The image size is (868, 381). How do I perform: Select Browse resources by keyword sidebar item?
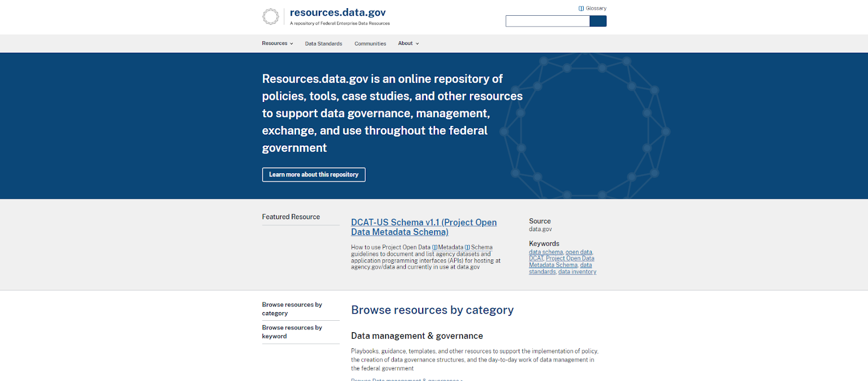301,332
